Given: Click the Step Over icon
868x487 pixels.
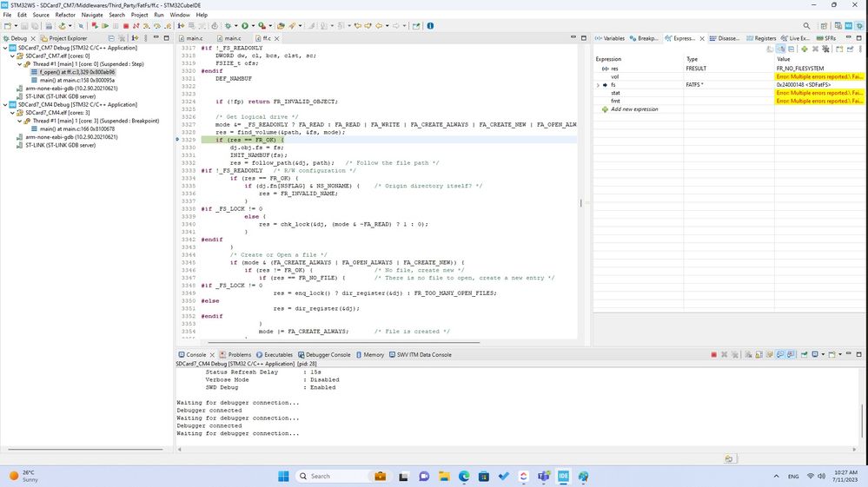Looking at the screenshot, I should click(x=156, y=25).
